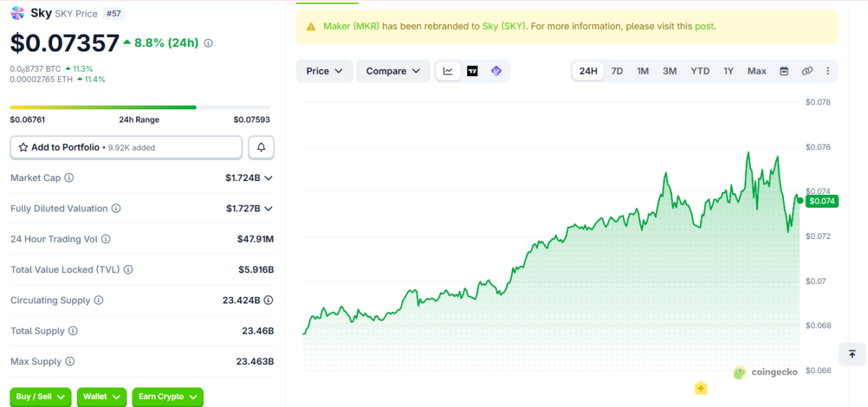Click the icon beside 23.424B value

point(268,301)
